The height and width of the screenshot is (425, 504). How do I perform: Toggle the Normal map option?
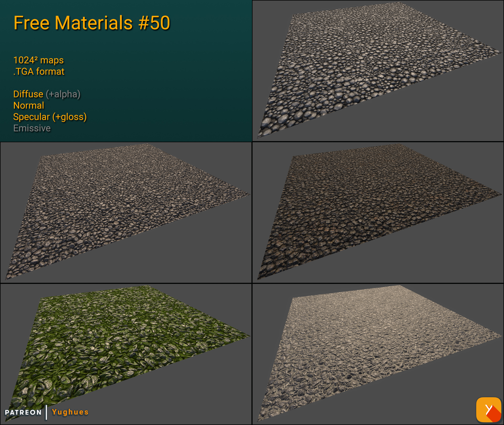[29, 105]
